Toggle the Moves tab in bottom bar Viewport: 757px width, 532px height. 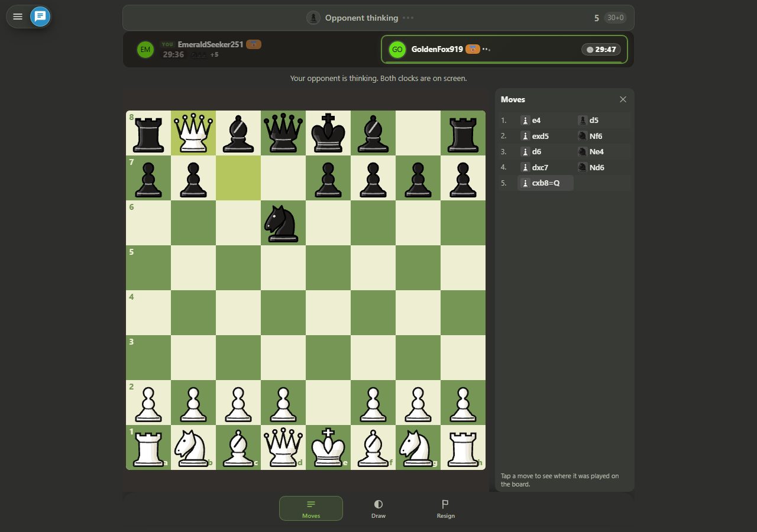[311, 508]
